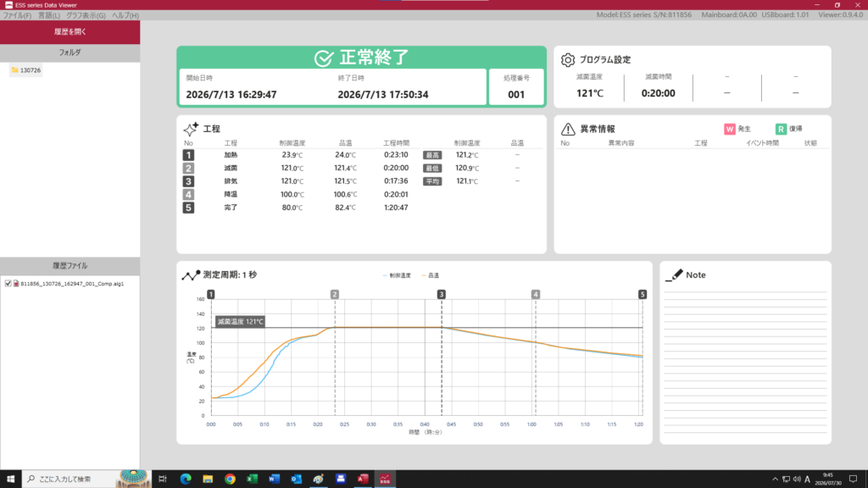Select process step 2 number badge

click(x=188, y=169)
